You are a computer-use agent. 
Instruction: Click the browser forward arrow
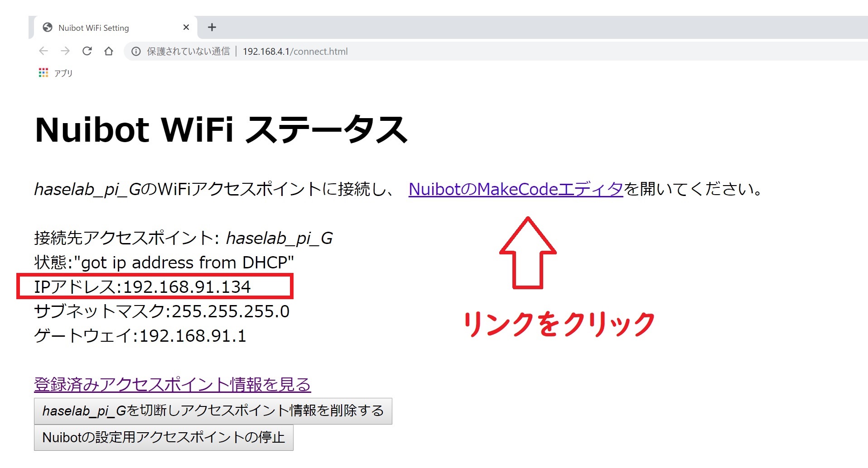point(65,51)
